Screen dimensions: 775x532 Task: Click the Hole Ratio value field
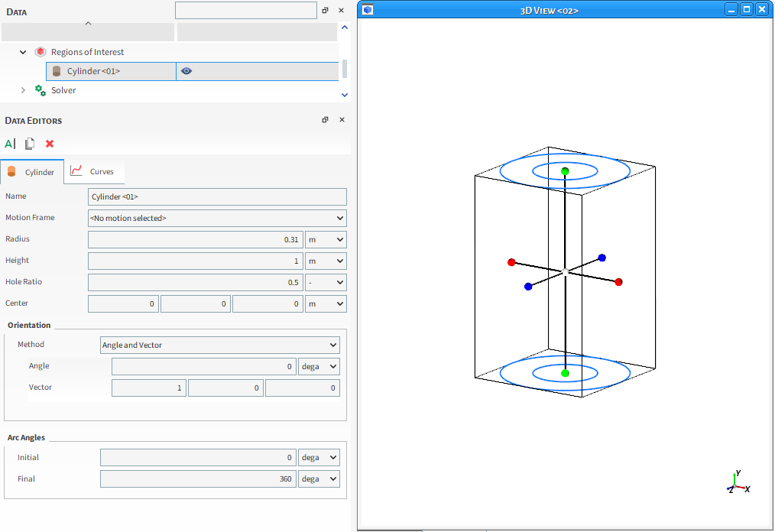tap(195, 282)
